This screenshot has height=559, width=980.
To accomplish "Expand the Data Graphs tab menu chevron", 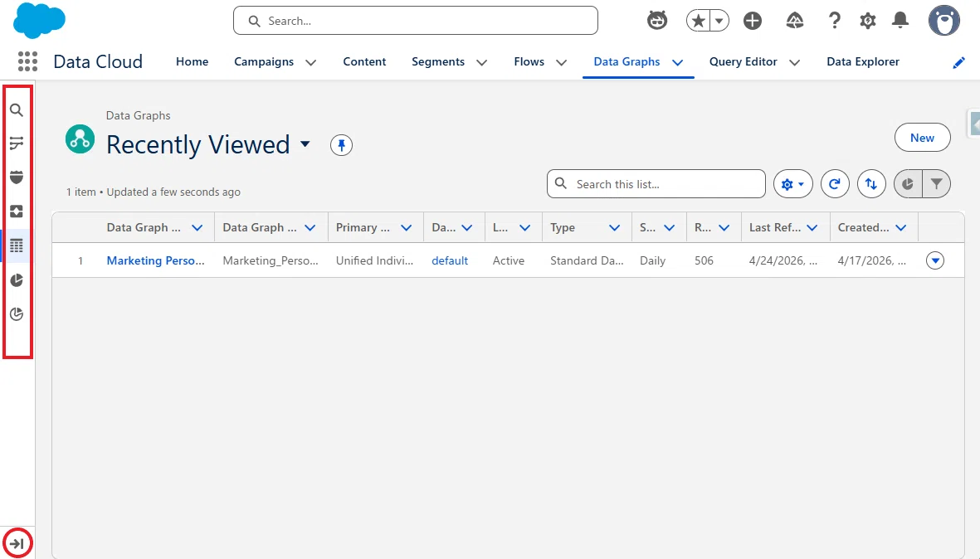I will 677,62.
